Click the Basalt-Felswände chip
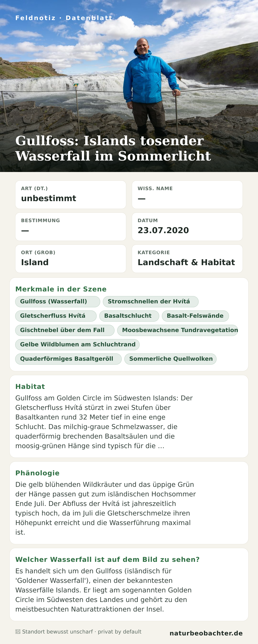Image resolution: width=258 pixels, height=644 pixels. pos(195,316)
